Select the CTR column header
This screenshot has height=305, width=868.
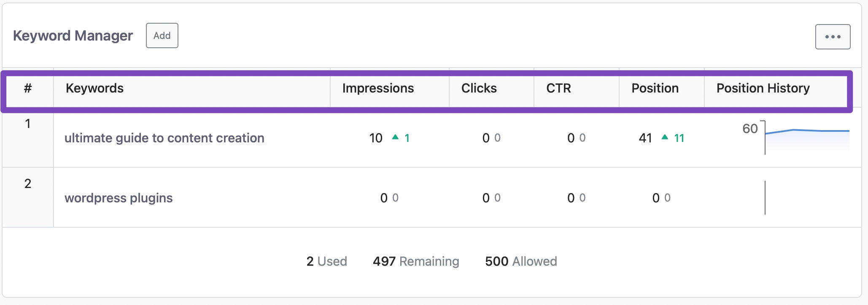558,88
